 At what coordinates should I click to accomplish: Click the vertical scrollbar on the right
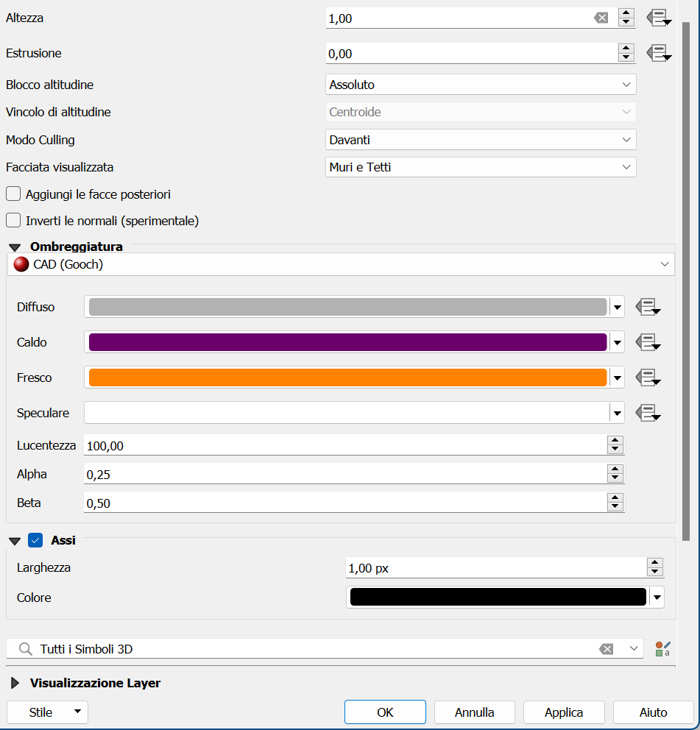(x=685, y=281)
